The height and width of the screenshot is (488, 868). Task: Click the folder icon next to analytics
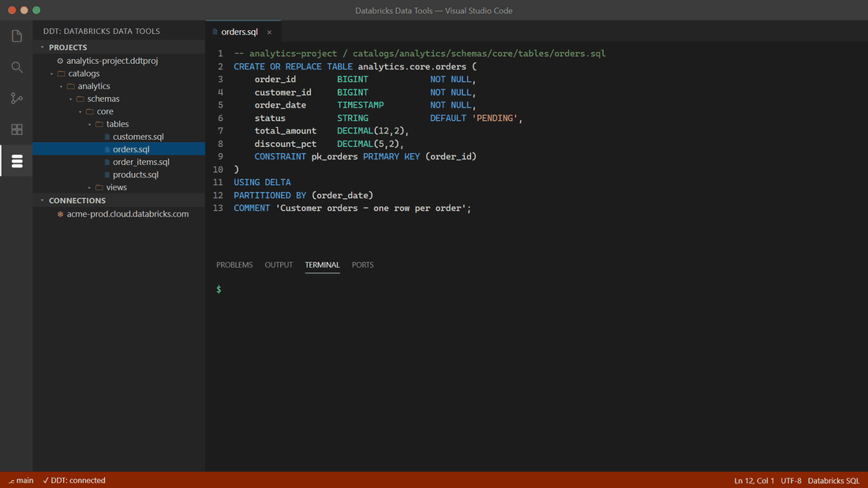[71, 86]
